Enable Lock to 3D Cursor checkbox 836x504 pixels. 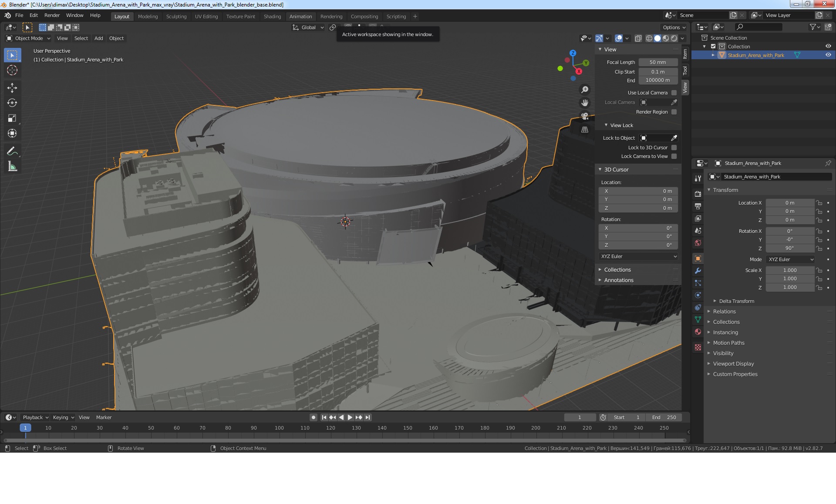tap(674, 148)
